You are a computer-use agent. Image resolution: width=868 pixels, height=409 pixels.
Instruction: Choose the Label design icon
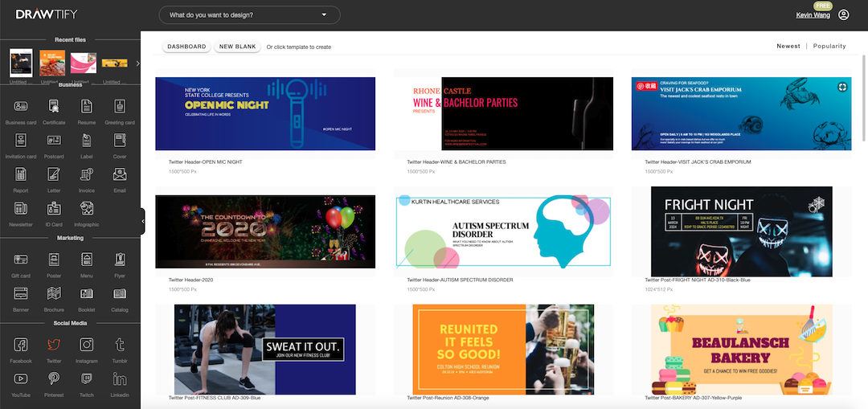(x=86, y=140)
